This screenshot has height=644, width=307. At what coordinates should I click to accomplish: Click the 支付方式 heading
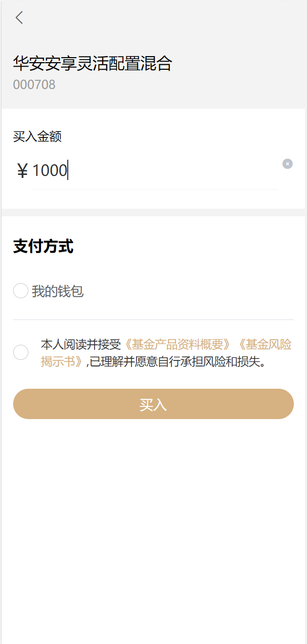click(x=43, y=247)
